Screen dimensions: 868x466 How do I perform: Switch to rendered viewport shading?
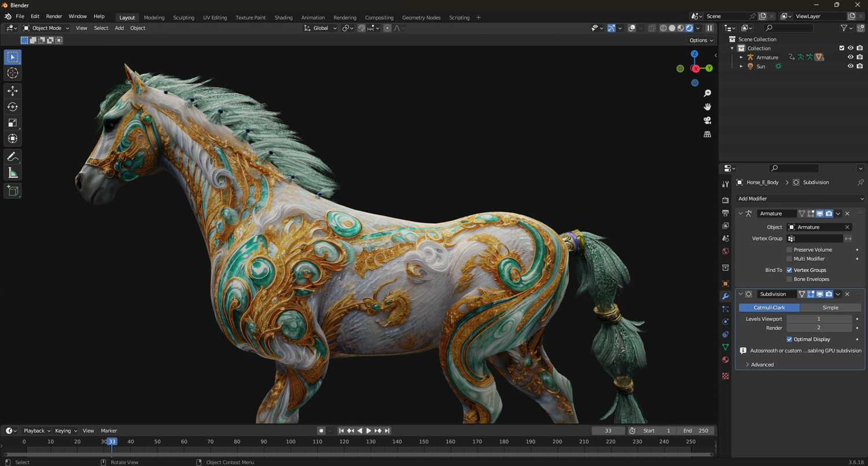689,28
